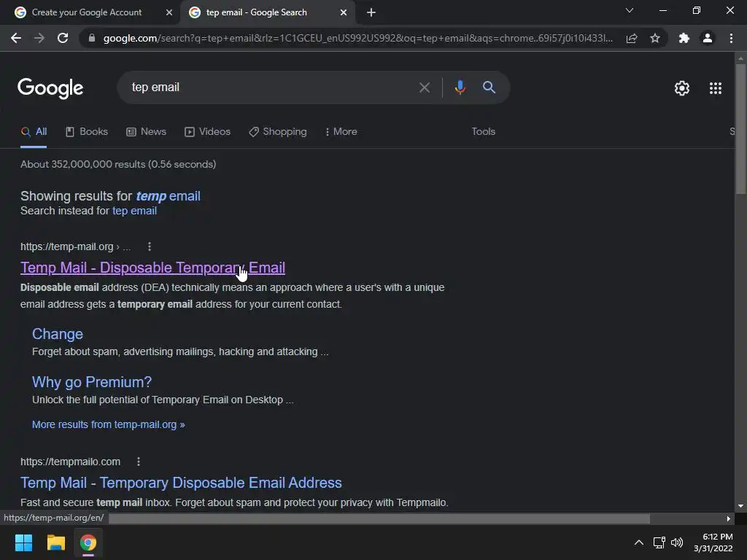Submit search with the magnifier icon
This screenshot has width=747, height=560.
point(489,87)
